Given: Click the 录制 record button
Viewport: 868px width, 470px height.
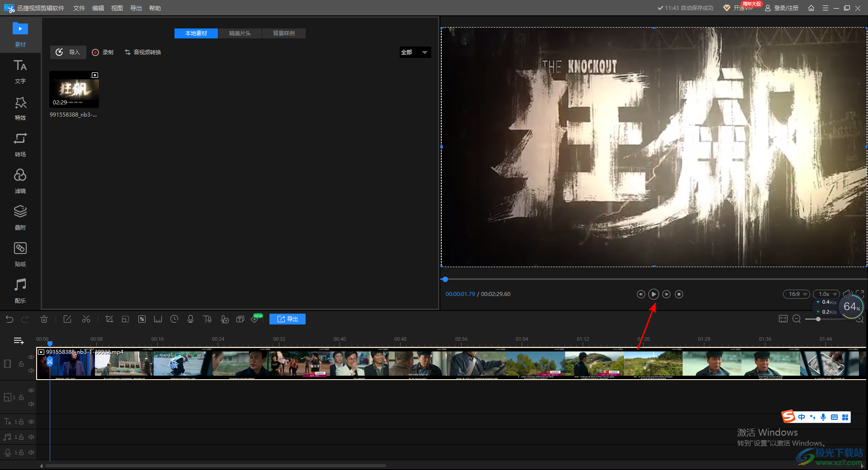Looking at the screenshot, I should 103,52.
